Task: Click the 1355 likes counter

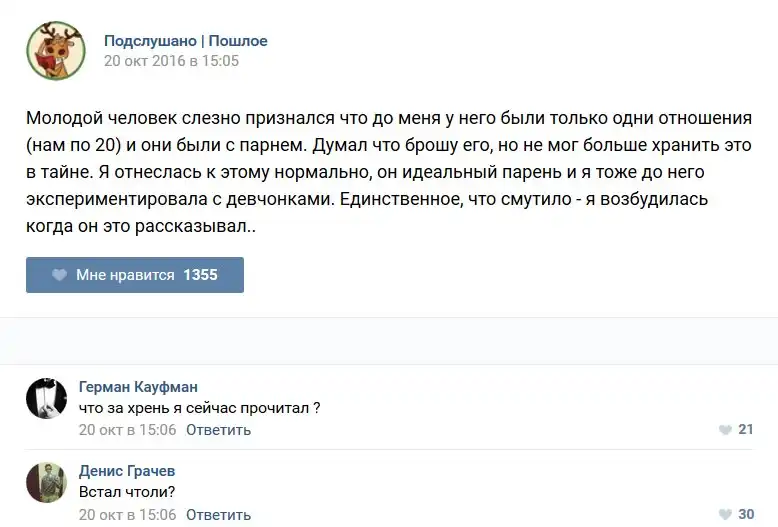Action: [200, 275]
